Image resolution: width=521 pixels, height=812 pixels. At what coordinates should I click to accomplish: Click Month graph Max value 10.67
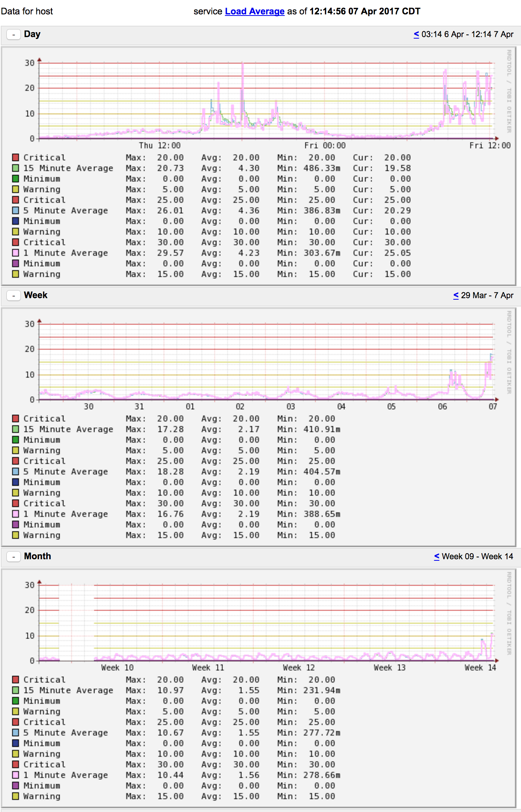click(170, 733)
